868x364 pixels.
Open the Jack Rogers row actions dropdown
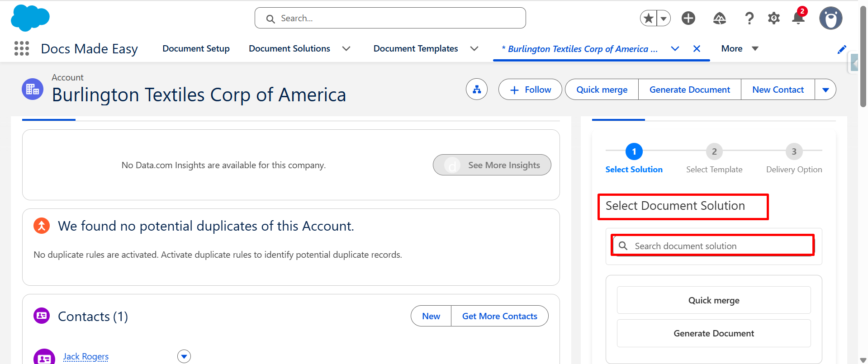coord(184,356)
